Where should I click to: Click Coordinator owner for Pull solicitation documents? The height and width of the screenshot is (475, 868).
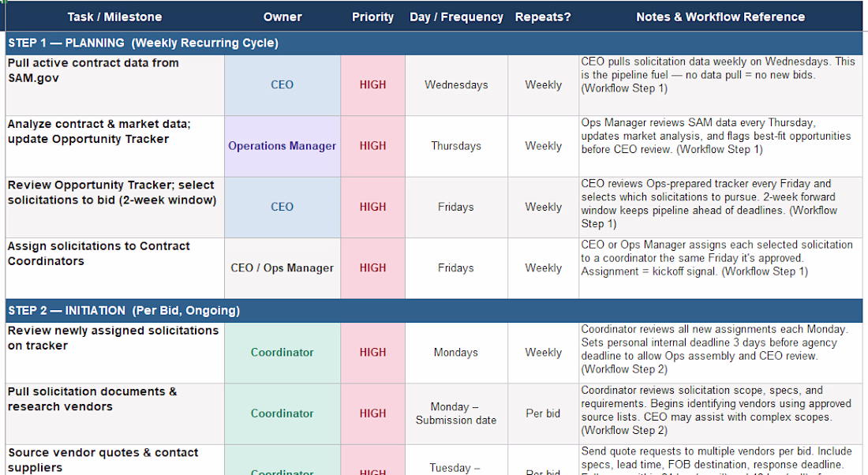(x=282, y=413)
